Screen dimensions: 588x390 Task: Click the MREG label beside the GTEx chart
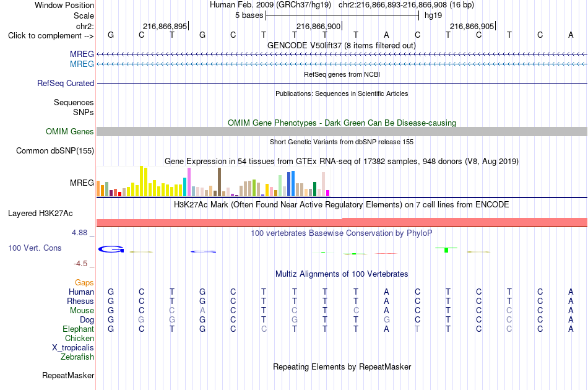pos(82,183)
